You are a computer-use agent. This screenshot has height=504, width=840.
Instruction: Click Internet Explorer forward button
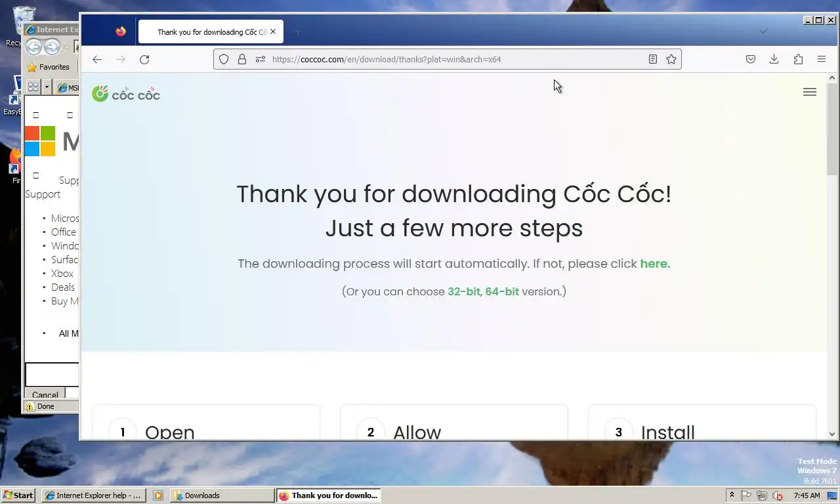tap(52, 47)
